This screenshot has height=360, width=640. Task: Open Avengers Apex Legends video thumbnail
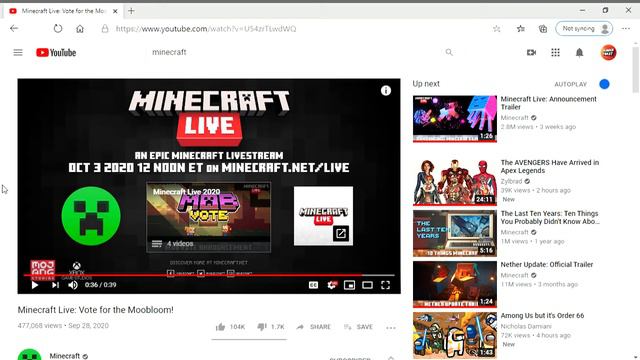455,182
